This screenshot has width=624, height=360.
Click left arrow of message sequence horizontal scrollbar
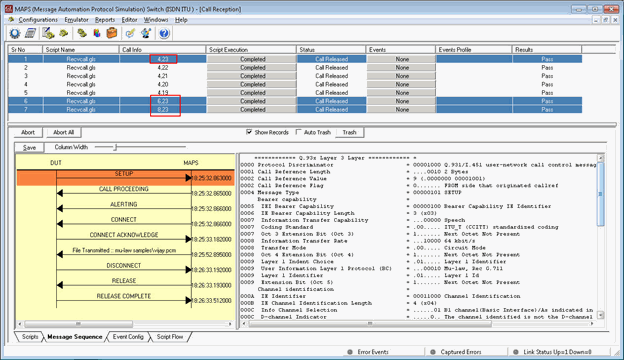[x=20, y=324]
